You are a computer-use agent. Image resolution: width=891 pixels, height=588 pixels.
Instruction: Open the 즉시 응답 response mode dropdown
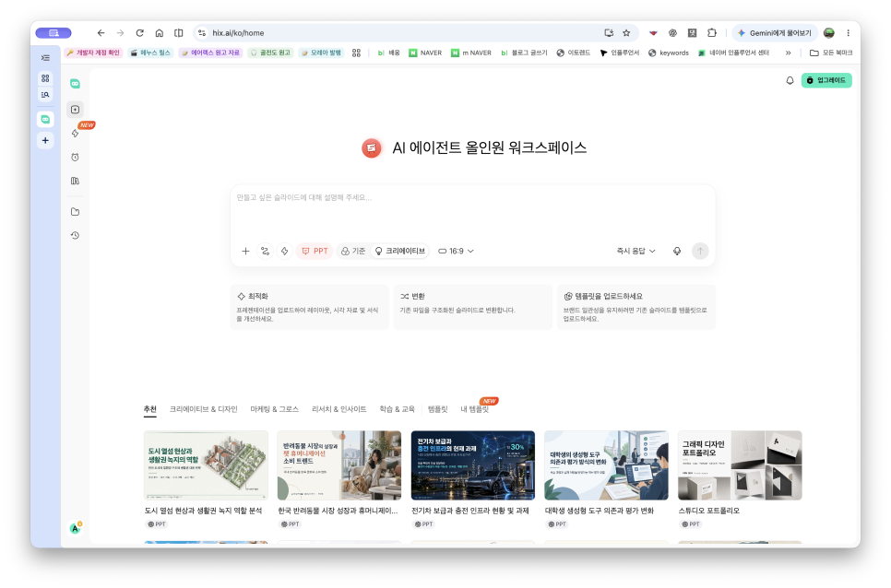coord(636,251)
